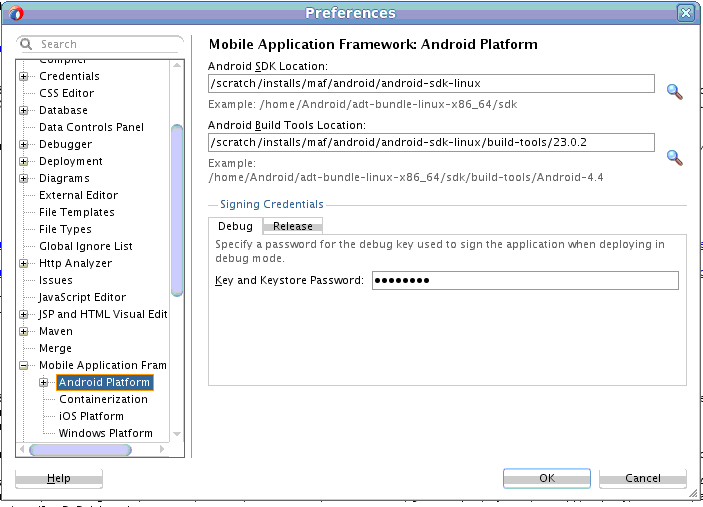
Task: Select Database tree label
Action: pos(63,110)
